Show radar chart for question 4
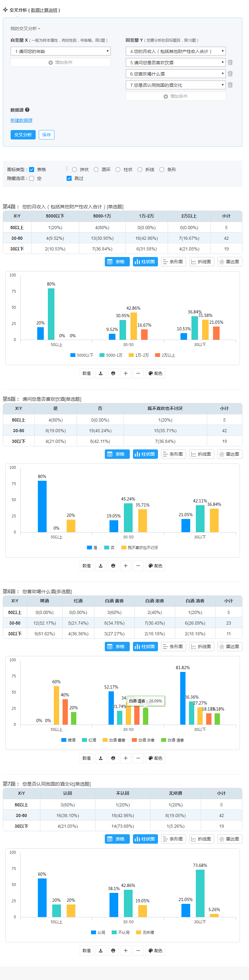 (x=230, y=262)
